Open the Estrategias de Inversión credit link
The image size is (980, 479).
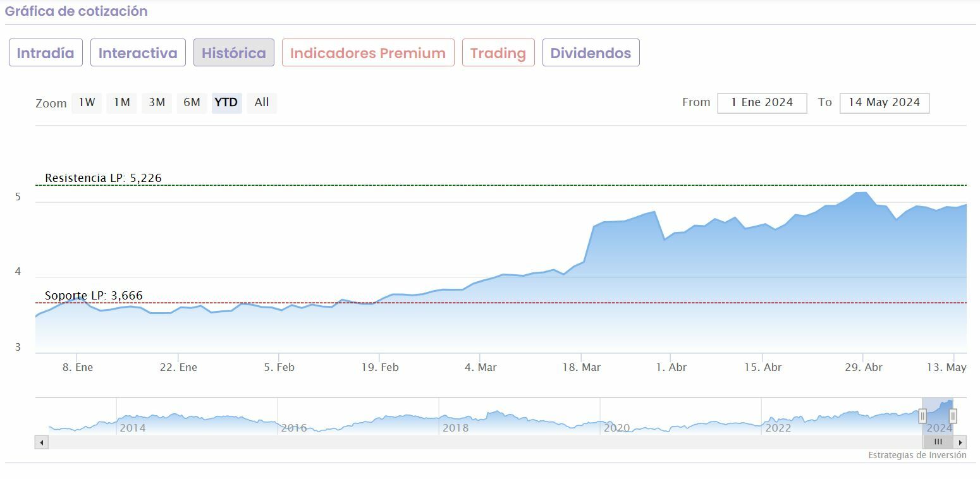click(x=917, y=455)
